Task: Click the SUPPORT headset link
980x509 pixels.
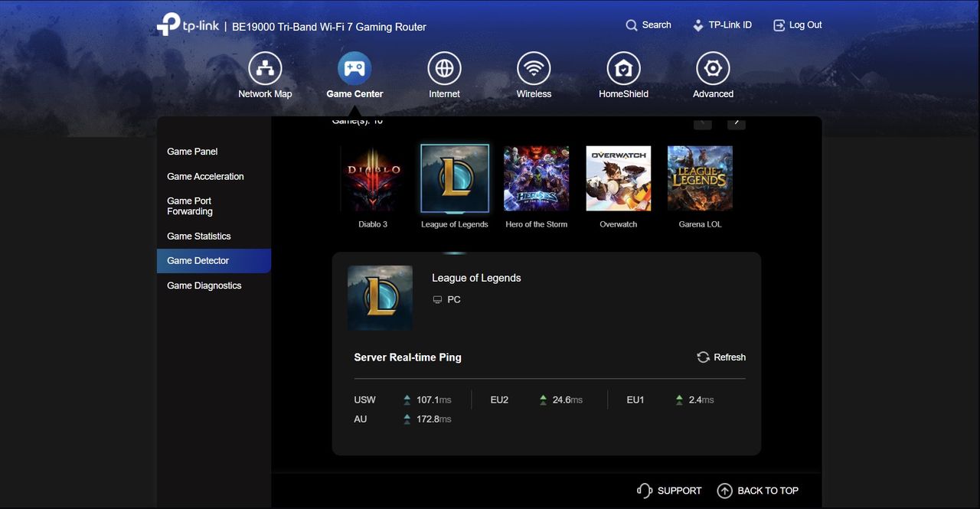Action: (x=669, y=491)
